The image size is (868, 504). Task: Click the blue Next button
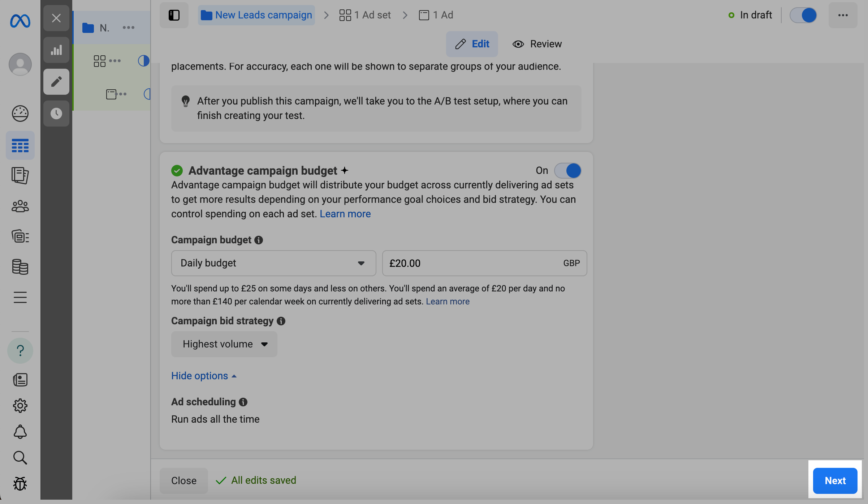click(x=835, y=480)
